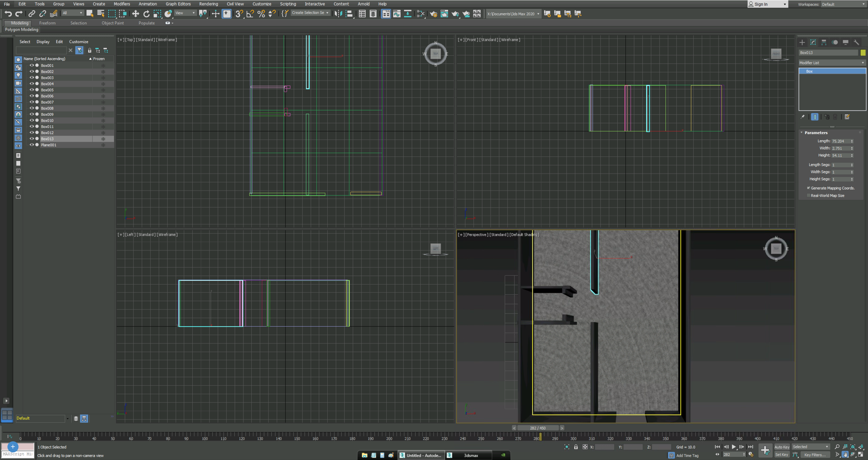Image resolution: width=868 pixels, height=460 pixels.
Task: Select the Rectangular Selection Region tool
Action: tap(112, 13)
